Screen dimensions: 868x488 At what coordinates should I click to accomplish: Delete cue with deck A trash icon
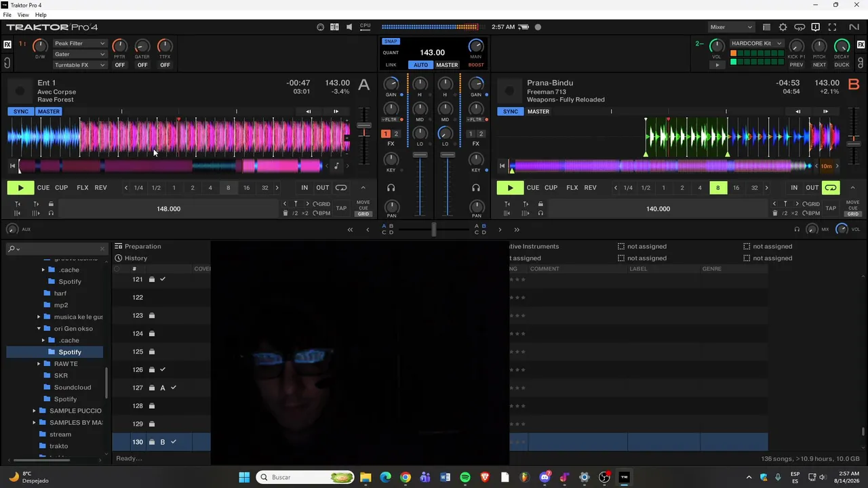pyautogui.click(x=285, y=213)
